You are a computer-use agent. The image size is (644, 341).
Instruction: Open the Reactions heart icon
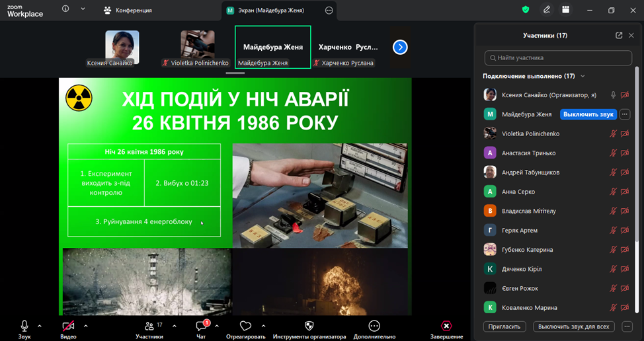click(x=245, y=326)
